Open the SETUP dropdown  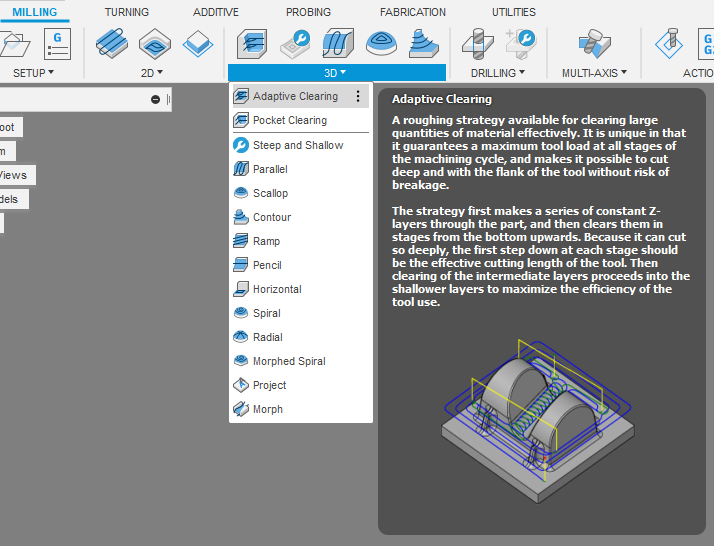[33, 73]
